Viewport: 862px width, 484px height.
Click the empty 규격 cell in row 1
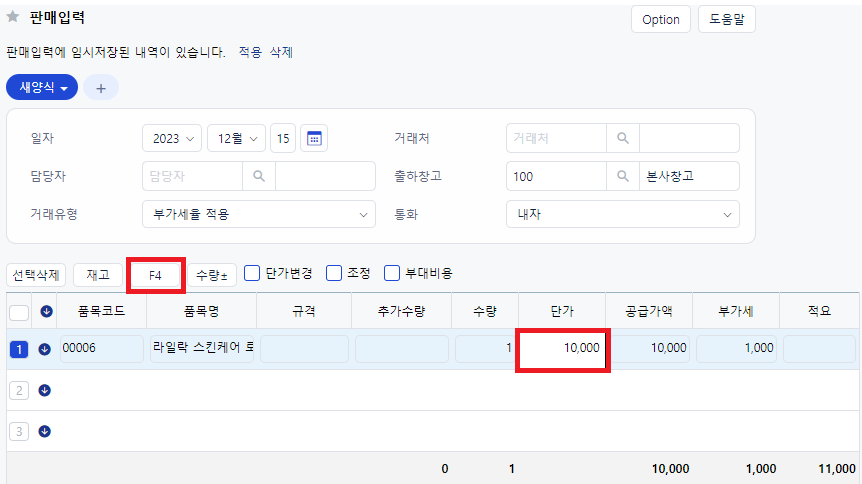[304, 349]
